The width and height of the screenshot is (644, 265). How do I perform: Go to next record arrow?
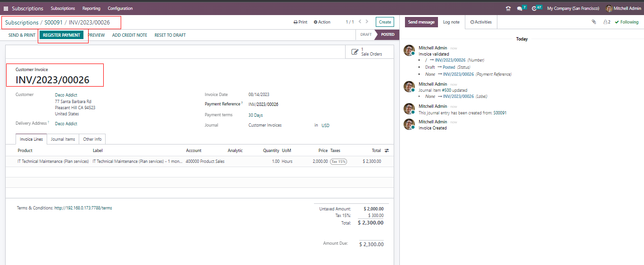point(367,22)
